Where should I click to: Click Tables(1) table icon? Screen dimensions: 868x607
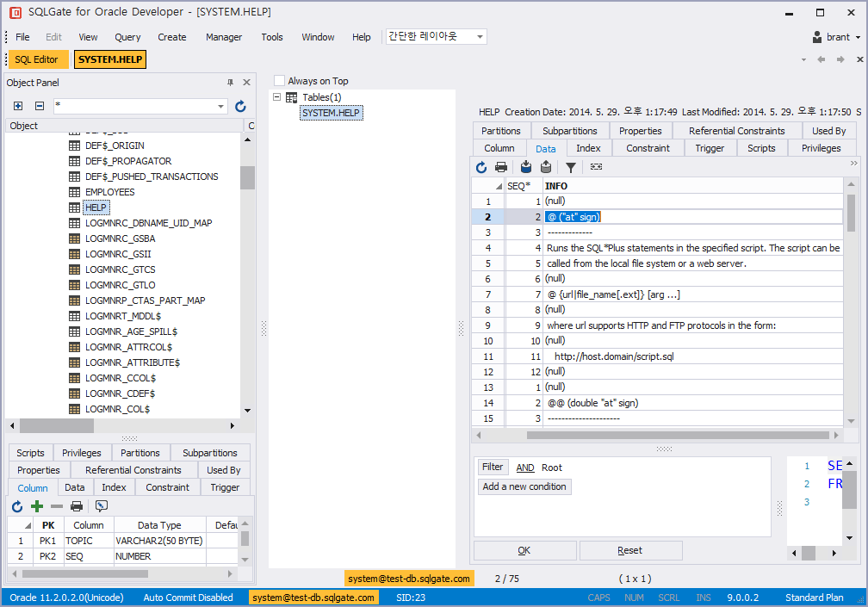pos(292,97)
